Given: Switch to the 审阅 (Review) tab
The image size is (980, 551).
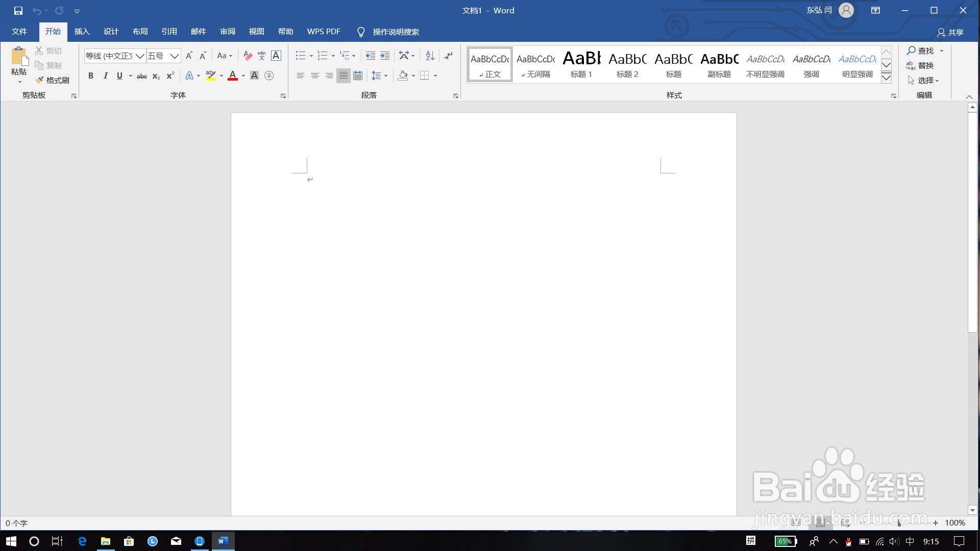Looking at the screenshot, I should [228, 32].
